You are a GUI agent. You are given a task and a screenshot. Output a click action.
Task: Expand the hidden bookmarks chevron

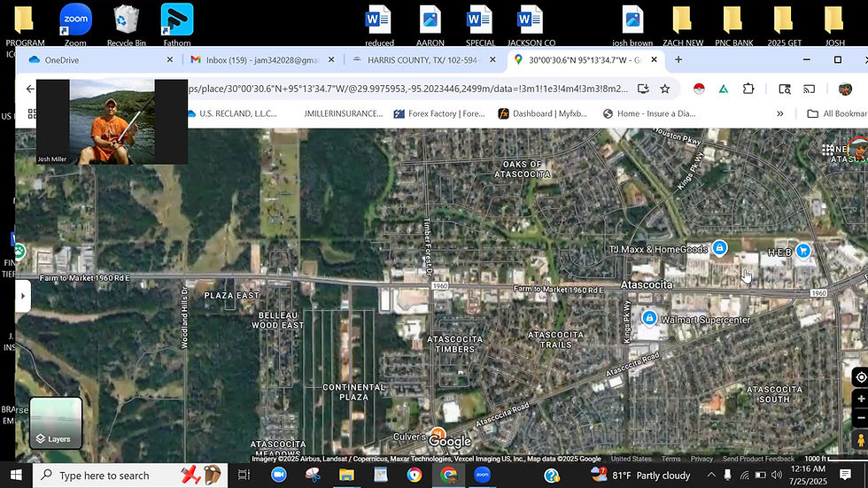(x=780, y=113)
